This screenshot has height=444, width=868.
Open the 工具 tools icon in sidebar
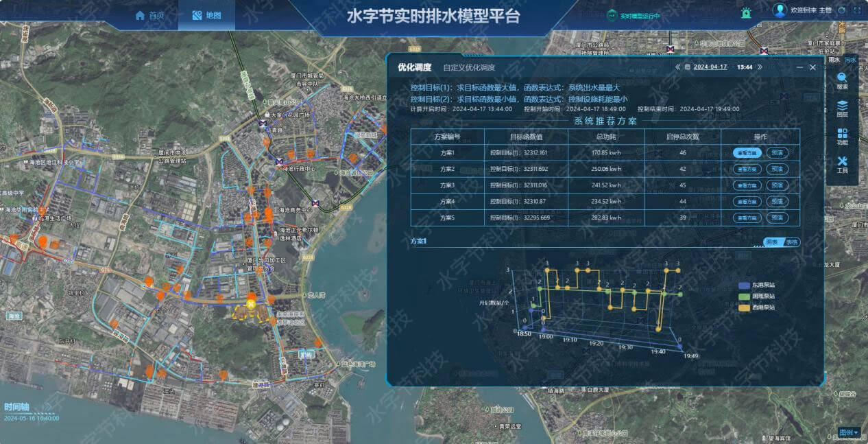842,165
